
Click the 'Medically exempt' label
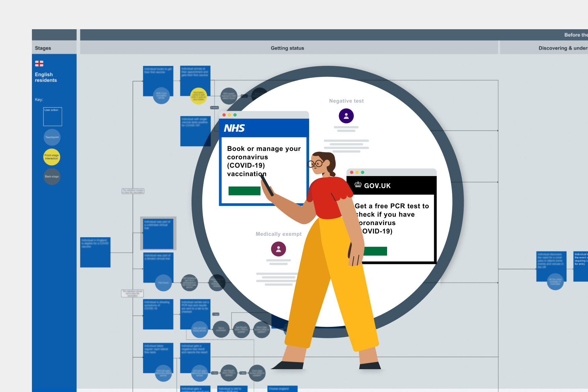tap(279, 234)
